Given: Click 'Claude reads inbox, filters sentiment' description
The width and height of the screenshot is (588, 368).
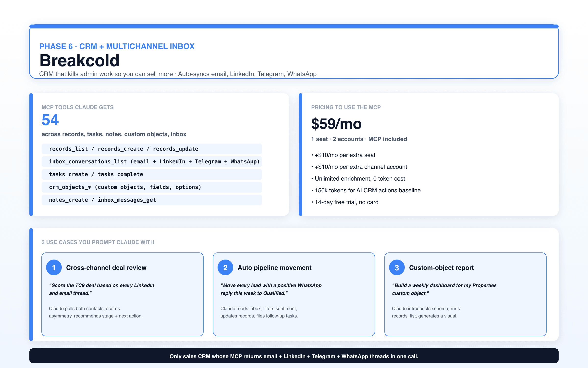Looking at the screenshot, I should point(259,312).
